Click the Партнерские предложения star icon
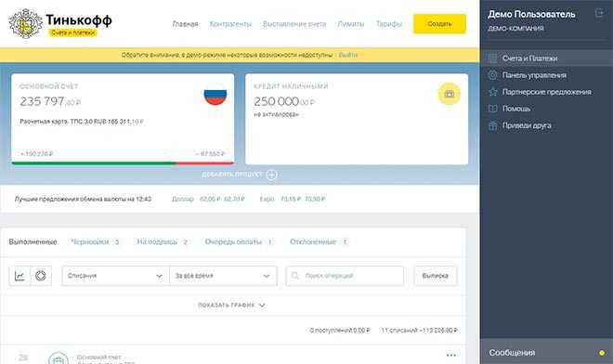Screen dimensions: 613x364 (493, 92)
